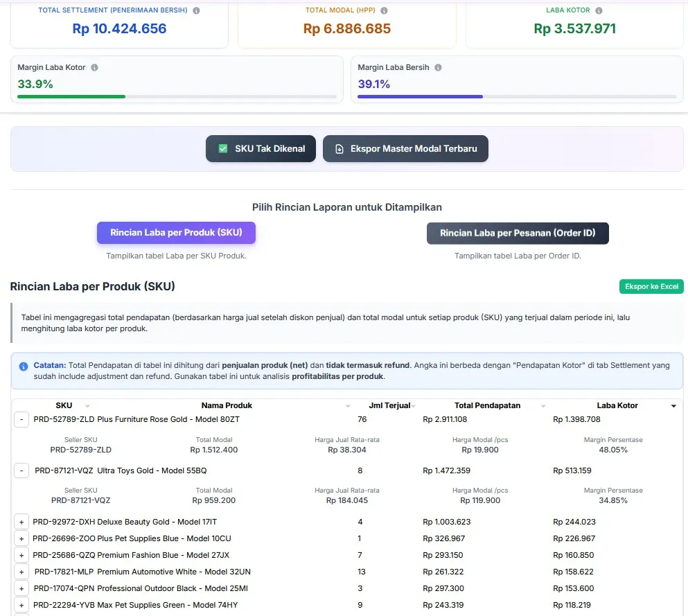Viewport: 688px width, 616px height.
Task: Open info tooltip for Margin Laba Kotor
Action: (x=94, y=68)
